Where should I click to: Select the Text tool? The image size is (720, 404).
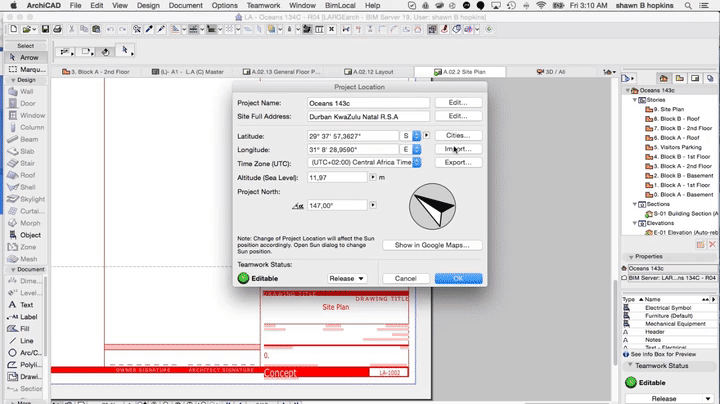click(x=26, y=305)
